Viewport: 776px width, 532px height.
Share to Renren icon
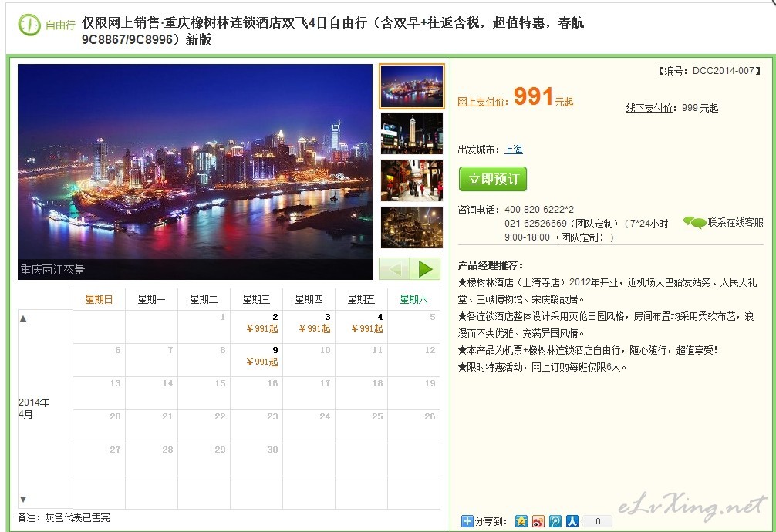coord(572,521)
